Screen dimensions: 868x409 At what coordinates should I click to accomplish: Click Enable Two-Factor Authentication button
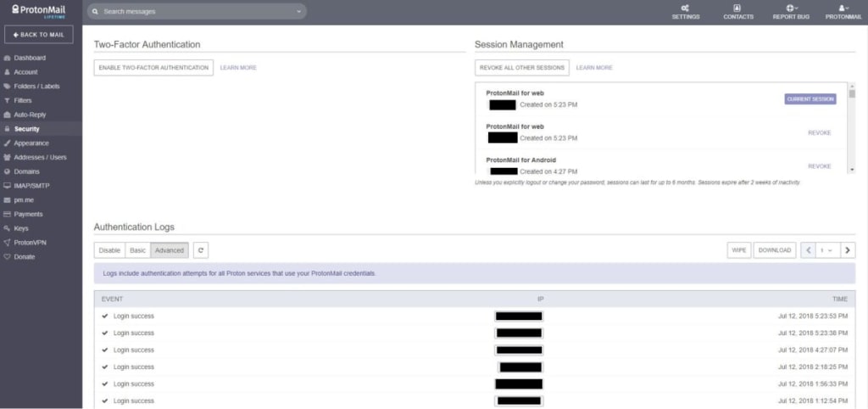pos(153,68)
